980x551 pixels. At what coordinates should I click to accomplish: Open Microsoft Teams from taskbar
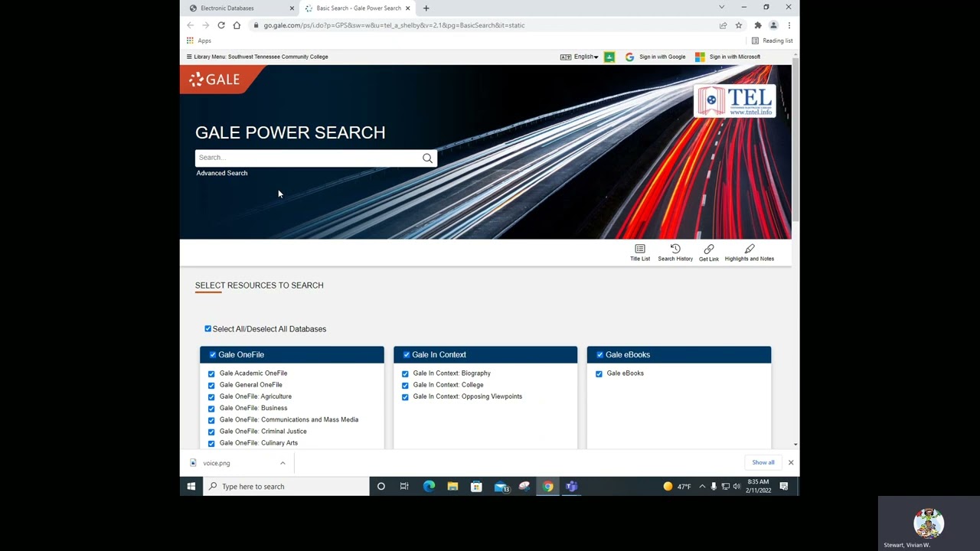coord(572,486)
